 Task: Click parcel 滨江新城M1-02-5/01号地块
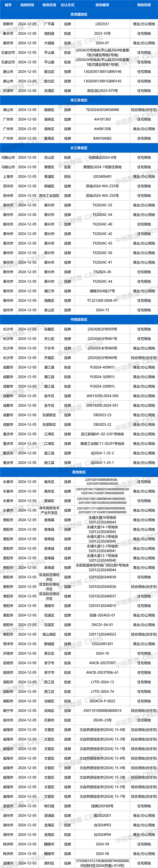(102, 434)
